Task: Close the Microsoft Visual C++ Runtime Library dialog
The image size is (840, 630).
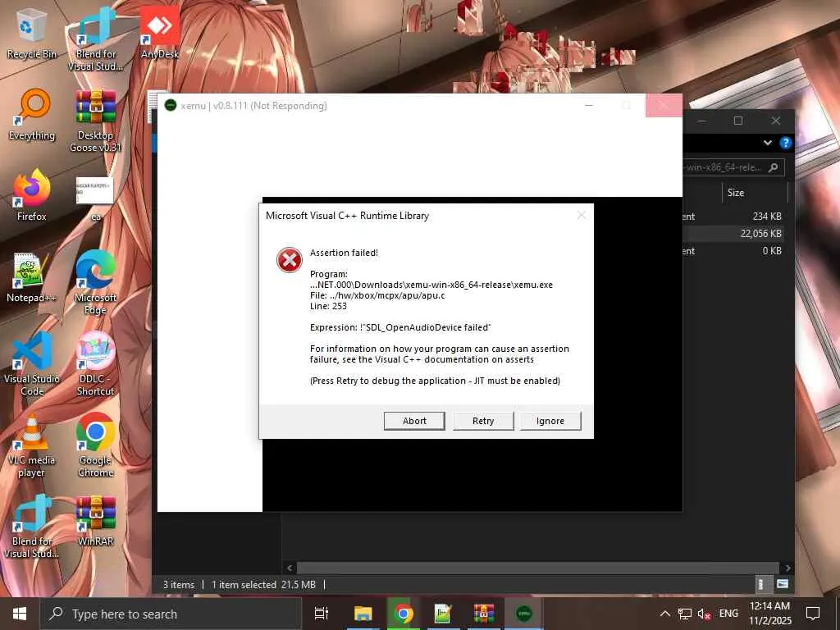Action: click(582, 216)
